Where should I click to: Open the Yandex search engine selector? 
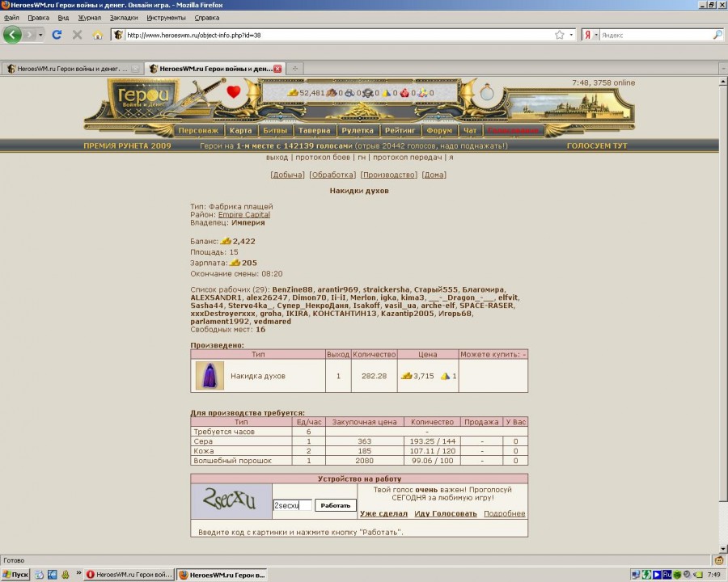(x=590, y=35)
